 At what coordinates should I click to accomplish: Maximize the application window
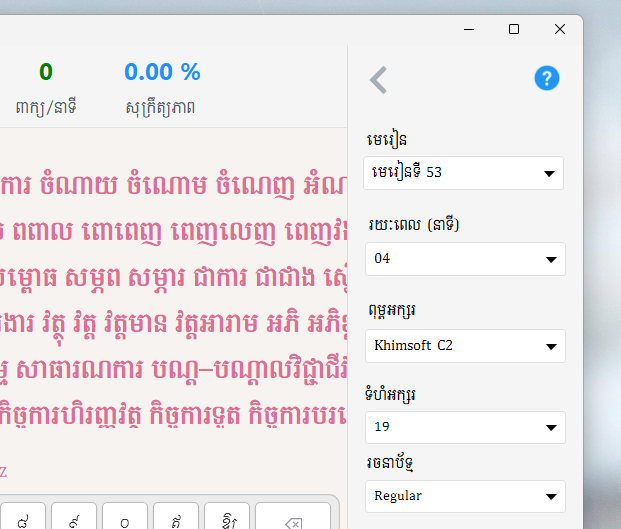pyautogui.click(x=514, y=29)
